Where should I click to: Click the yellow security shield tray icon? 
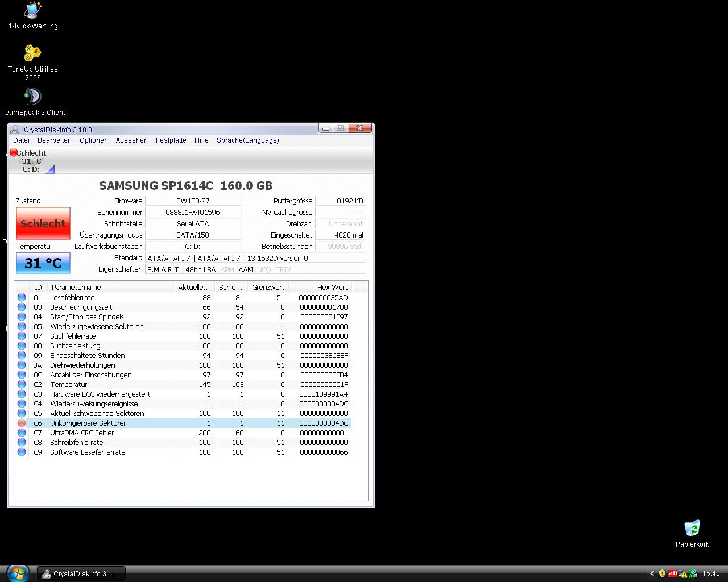pos(662,573)
